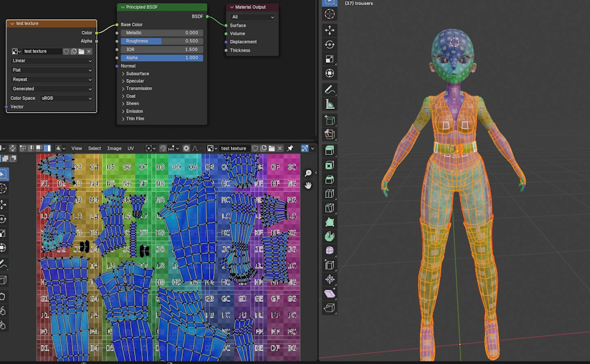Select the Rotate tool in viewport toolbar
Viewport: 590px width, 364px height.
pyautogui.click(x=330, y=45)
